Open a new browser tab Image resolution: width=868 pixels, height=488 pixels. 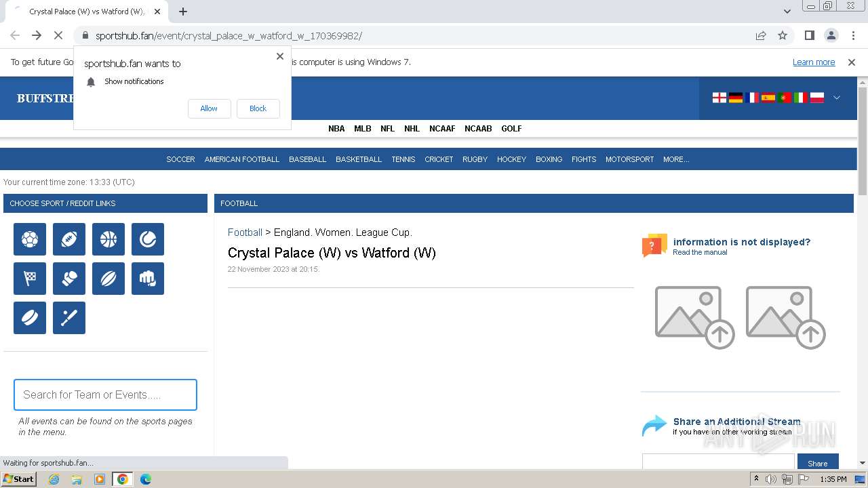coord(183,12)
